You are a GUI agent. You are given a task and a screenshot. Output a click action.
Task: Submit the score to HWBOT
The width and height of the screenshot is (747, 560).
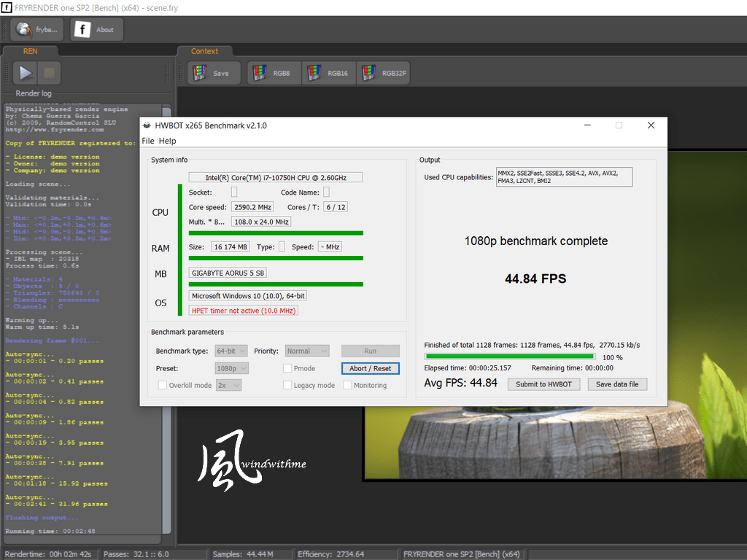coord(543,384)
